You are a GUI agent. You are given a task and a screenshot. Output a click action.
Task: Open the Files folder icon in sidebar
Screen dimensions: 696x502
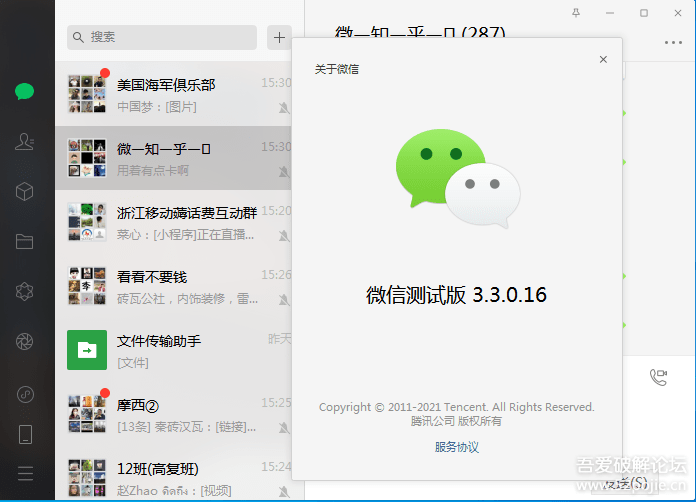(x=24, y=241)
